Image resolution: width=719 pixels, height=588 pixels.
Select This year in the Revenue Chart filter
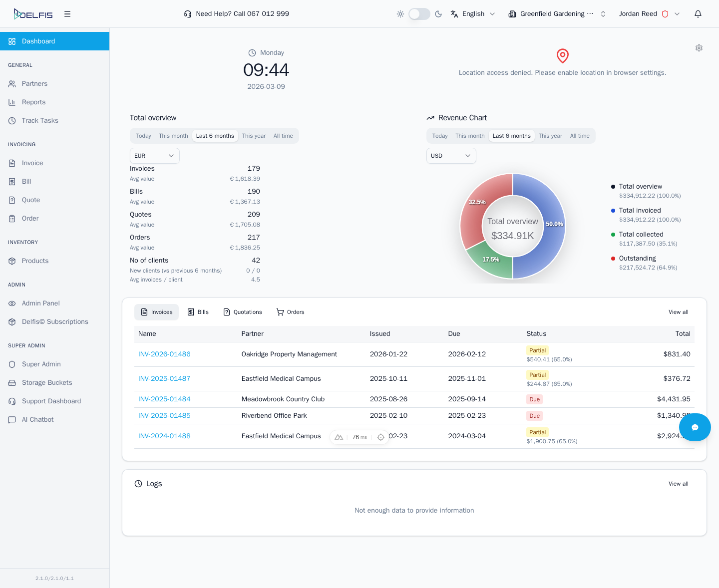pos(550,135)
